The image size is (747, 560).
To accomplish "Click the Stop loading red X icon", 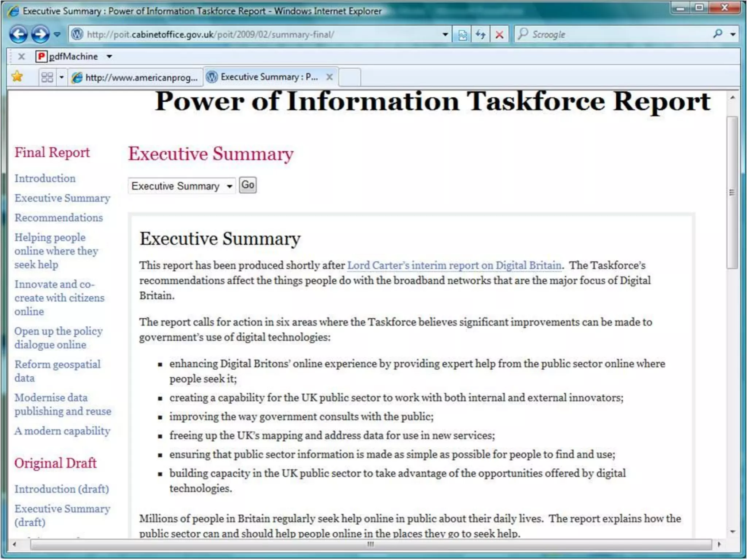I will (499, 35).
